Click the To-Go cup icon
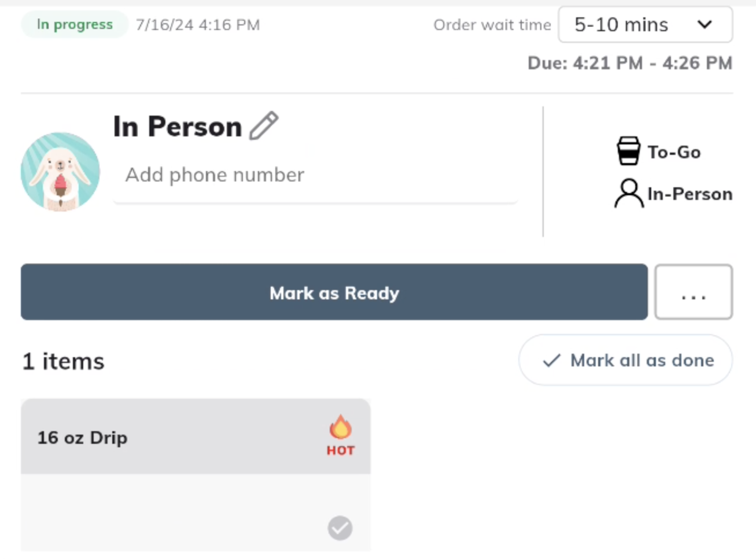This screenshot has height=560, width=756. pyautogui.click(x=628, y=151)
